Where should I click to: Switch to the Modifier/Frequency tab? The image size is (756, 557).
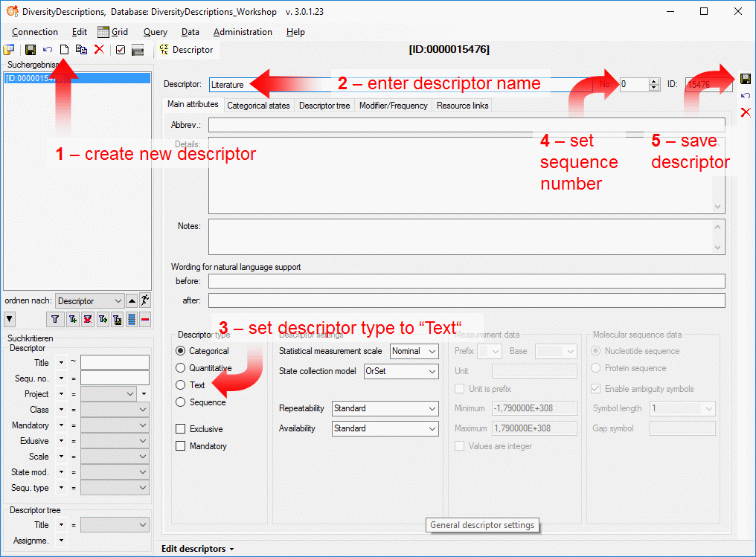pyautogui.click(x=394, y=106)
